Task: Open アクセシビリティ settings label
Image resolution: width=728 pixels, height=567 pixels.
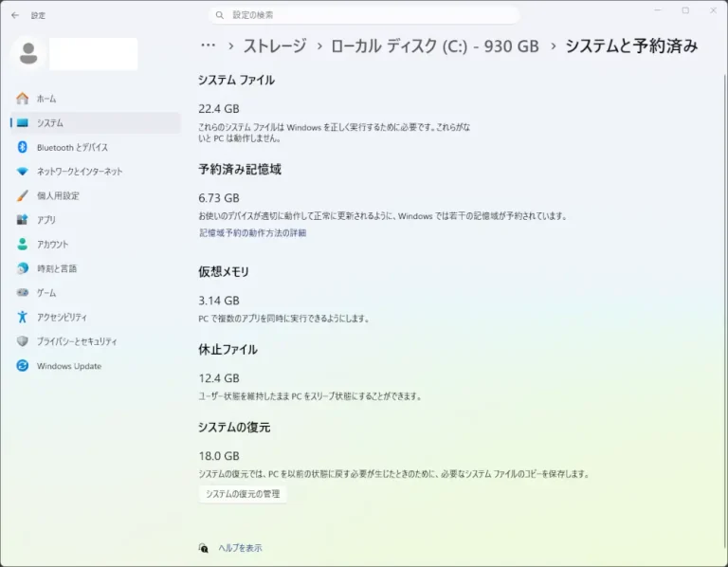Action: click(x=62, y=318)
